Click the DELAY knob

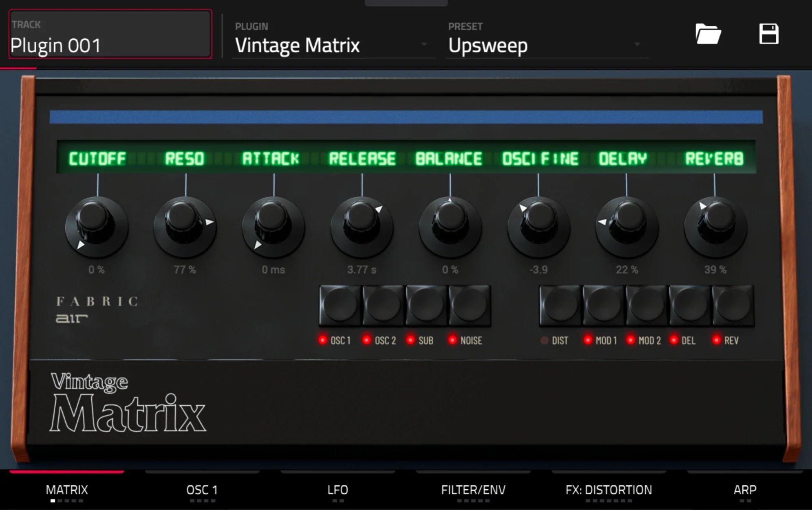pyautogui.click(x=627, y=226)
